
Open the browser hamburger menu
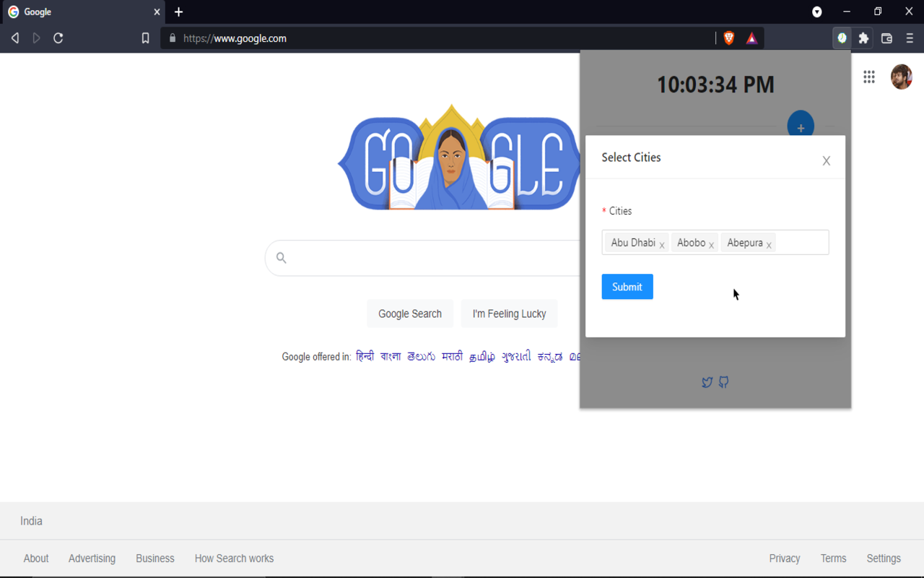(x=910, y=38)
